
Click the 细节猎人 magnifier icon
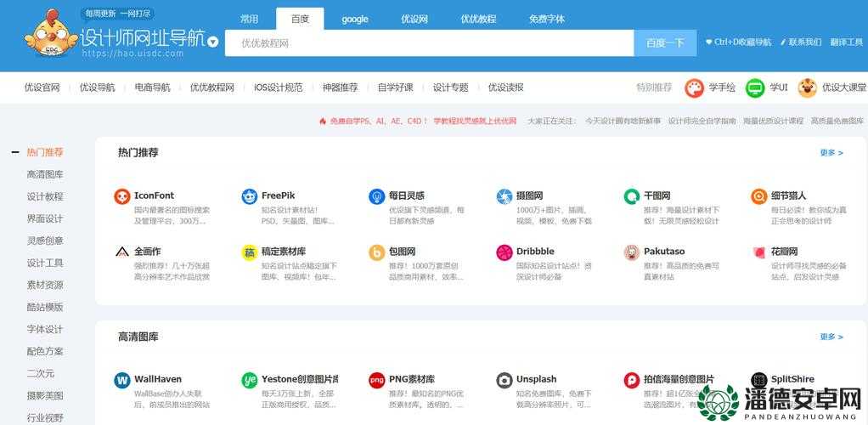[759, 196]
